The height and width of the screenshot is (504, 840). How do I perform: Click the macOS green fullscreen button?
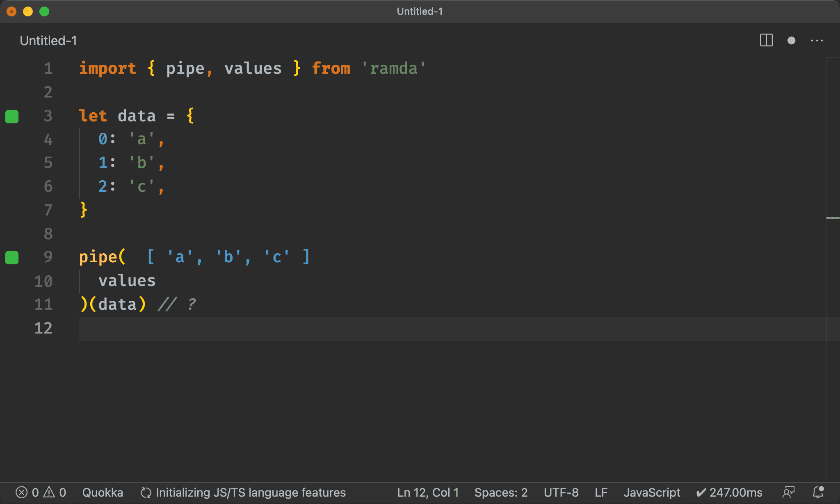tap(44, 11)
